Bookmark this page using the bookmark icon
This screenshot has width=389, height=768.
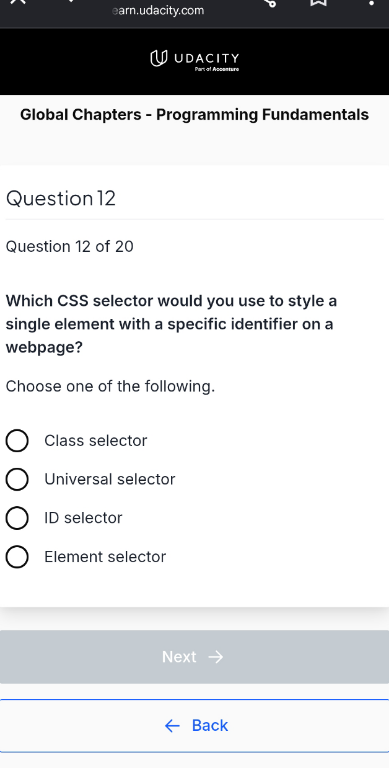click(318, 2)
